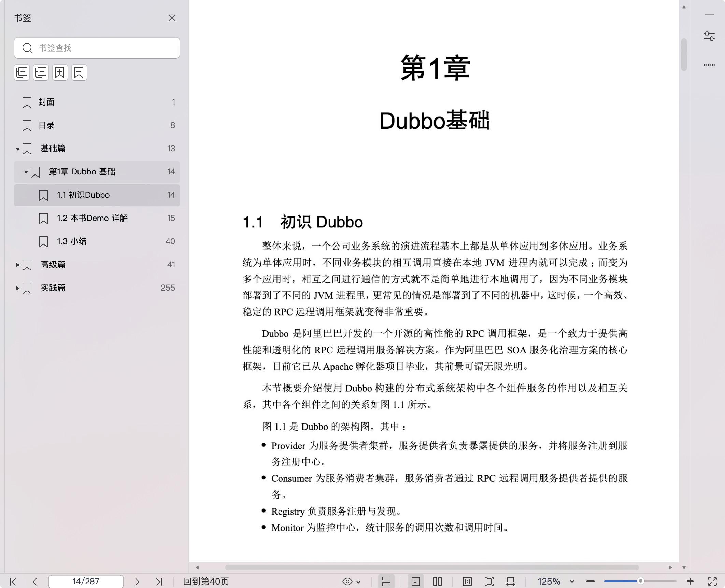
Task: Click the bookmark icon beside 封面
Action: [x=27, y=102]
